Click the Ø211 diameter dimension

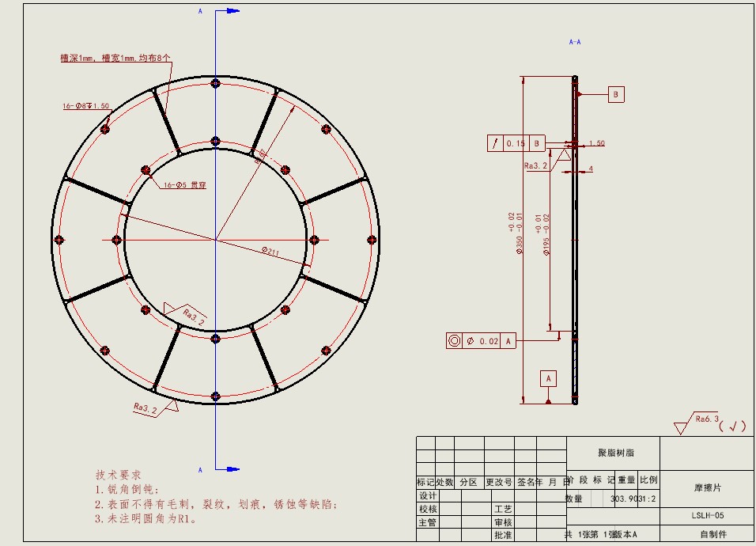[272, 251]
